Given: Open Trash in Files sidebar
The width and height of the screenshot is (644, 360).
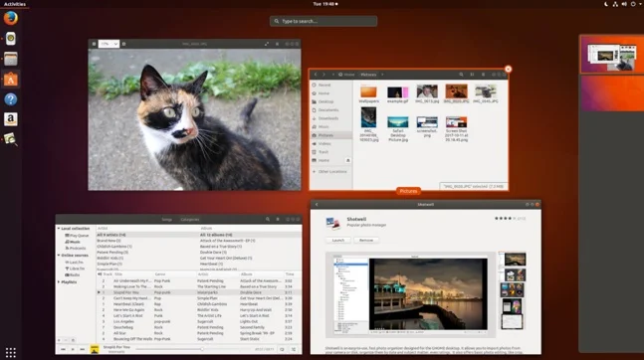Looking at the screenshot, I should (331, 152).
